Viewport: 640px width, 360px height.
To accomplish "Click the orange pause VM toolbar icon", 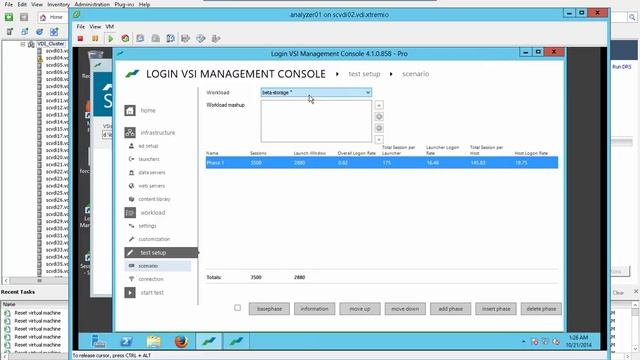I will click(x=95, y=38).
